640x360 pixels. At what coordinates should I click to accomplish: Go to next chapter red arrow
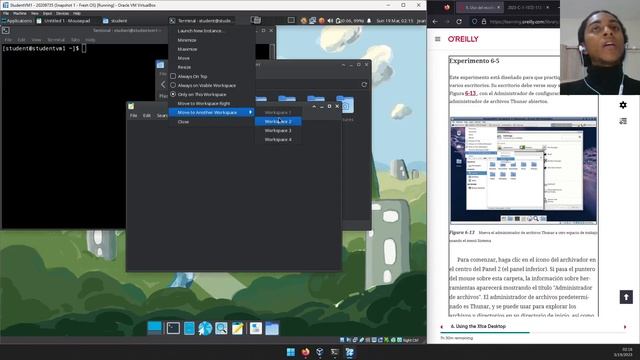(625, 327)
